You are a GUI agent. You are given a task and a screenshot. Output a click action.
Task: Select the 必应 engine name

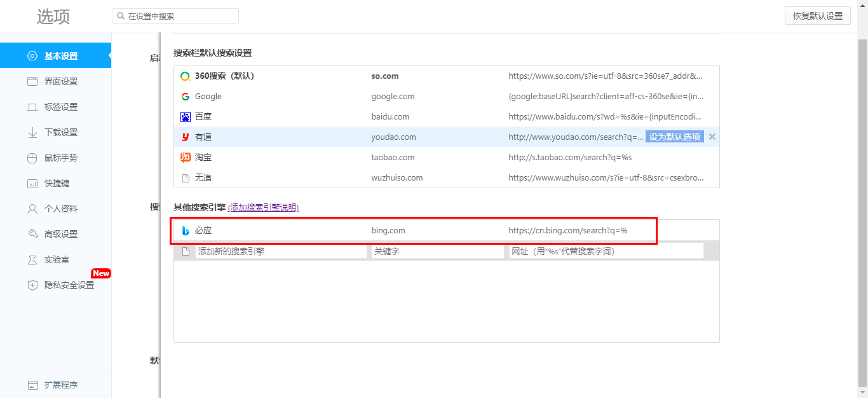point(203,230)
